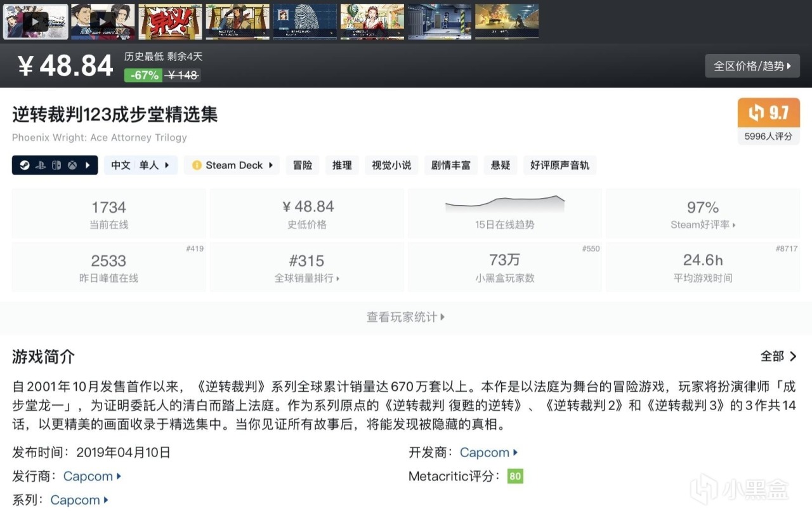812x518 pixels.
Task: Click the #8717 rank label
Action: coord(787,249)
